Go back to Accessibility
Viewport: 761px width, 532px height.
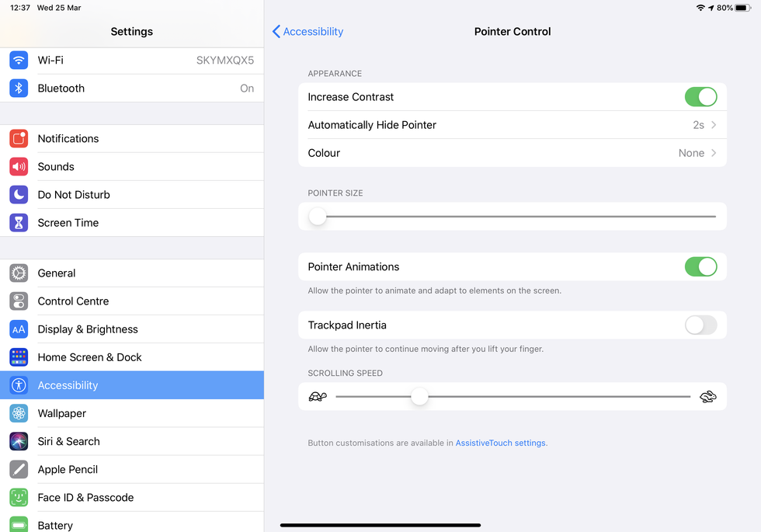[308, 31]
